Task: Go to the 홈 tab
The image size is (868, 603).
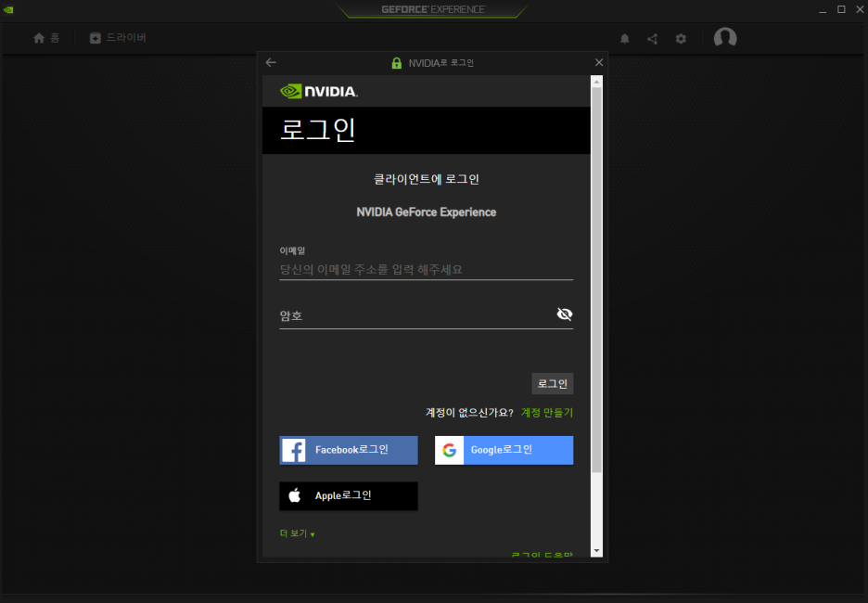Action: tap(46, 38)
